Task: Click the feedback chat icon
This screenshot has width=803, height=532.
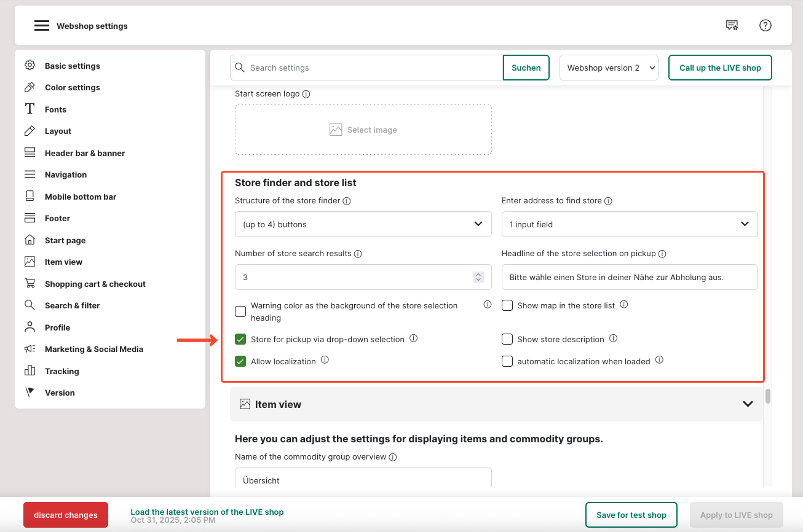Action: tap(732, 25)
